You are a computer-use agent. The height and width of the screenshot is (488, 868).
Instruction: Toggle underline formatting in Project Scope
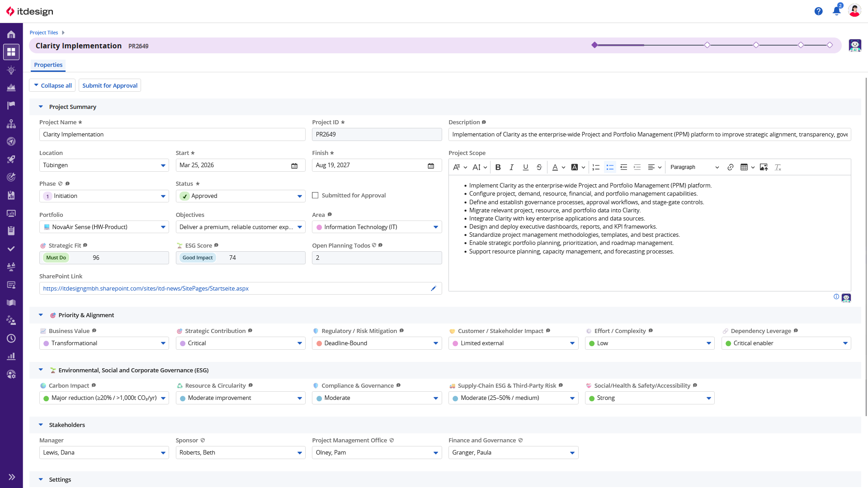tap(525, 167)
